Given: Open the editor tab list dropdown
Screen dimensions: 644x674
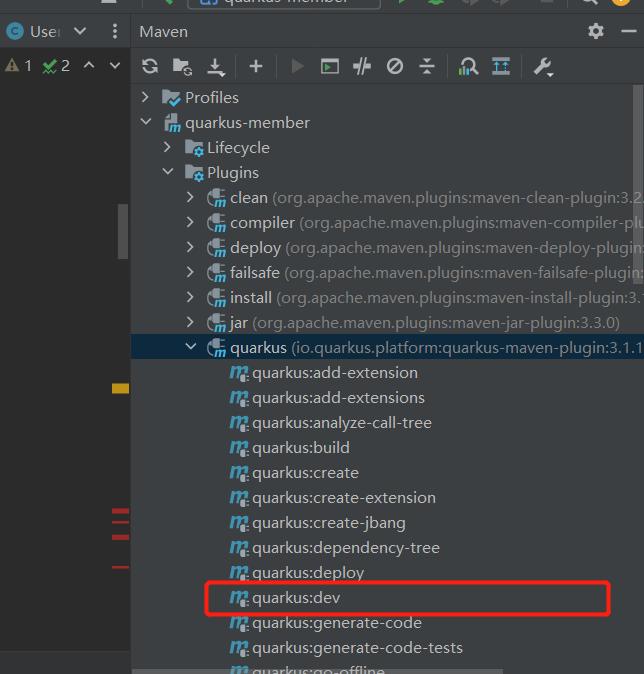Looking at the screenshot, I should tap(80, 31).
